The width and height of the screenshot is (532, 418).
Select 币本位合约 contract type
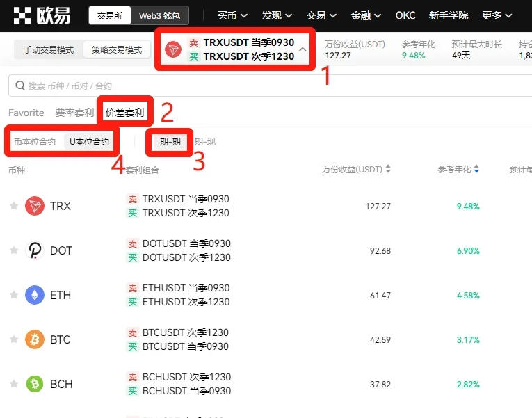(x=35, y=142)
